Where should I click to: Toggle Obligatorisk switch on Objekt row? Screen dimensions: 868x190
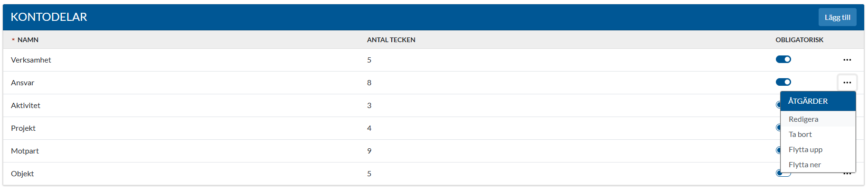coord(778,173)
